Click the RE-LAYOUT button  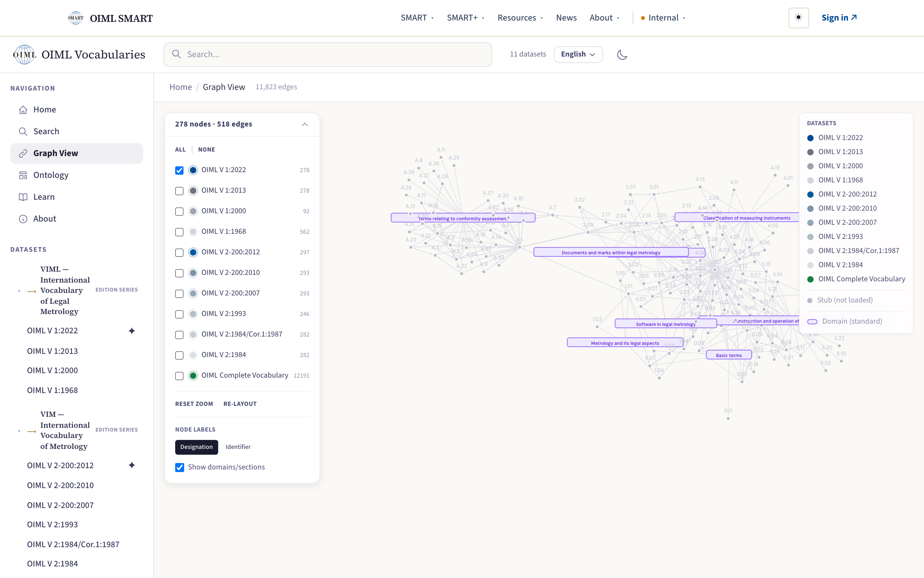pyautogui.click(x=240, y=404)
